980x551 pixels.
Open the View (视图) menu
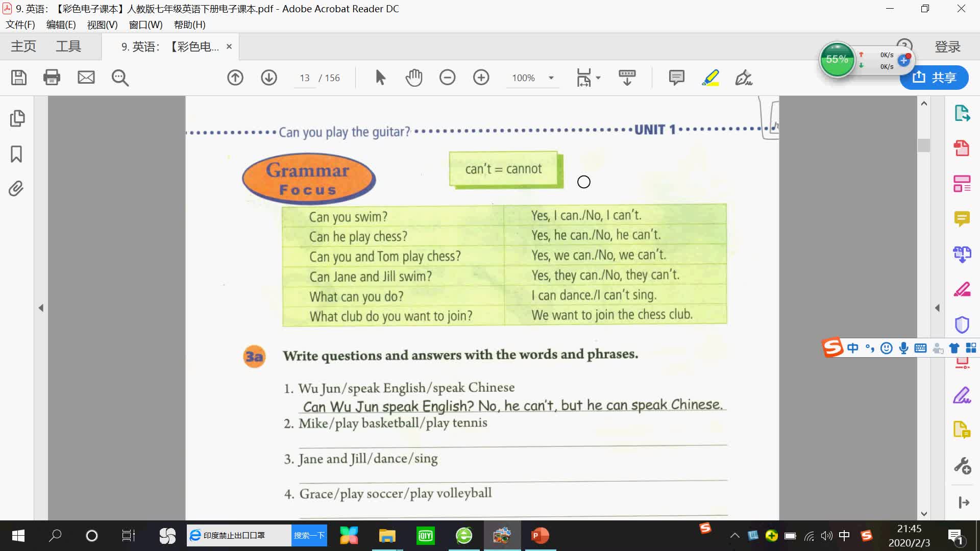pos(102,24)
